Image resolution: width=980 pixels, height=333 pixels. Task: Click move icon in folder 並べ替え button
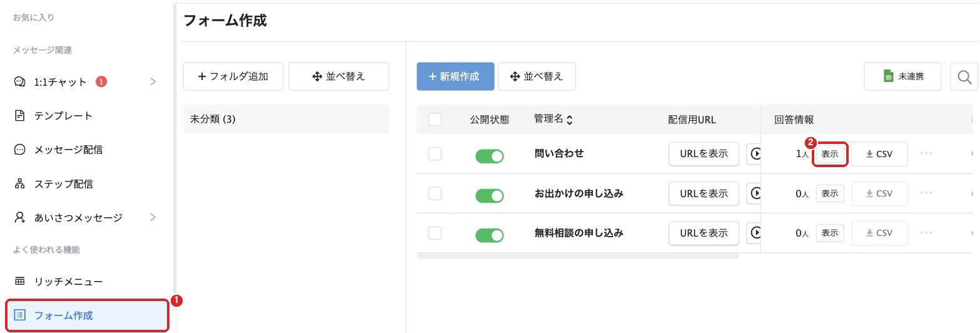[316, 76]
